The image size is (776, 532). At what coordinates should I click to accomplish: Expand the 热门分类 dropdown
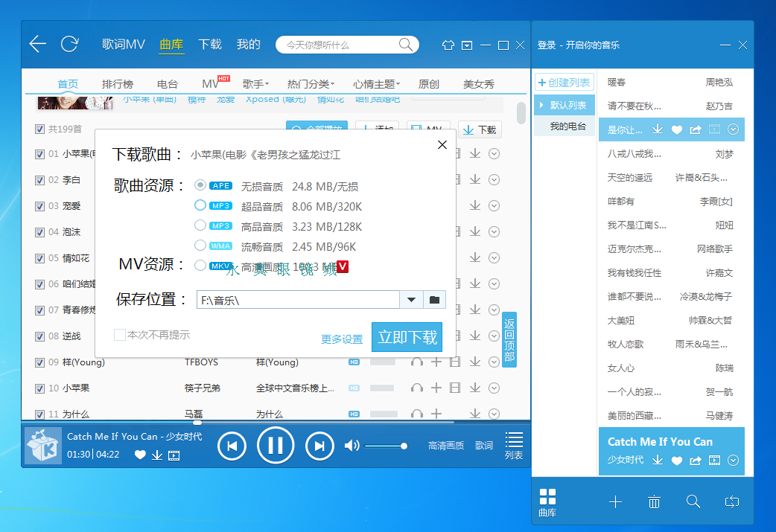[311, 83]
